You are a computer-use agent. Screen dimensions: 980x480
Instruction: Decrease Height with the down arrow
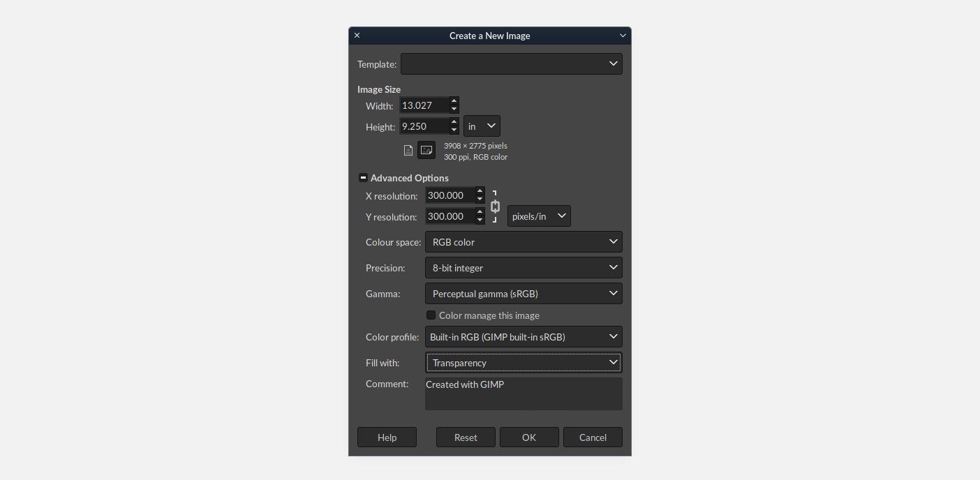tap(454, 130)
